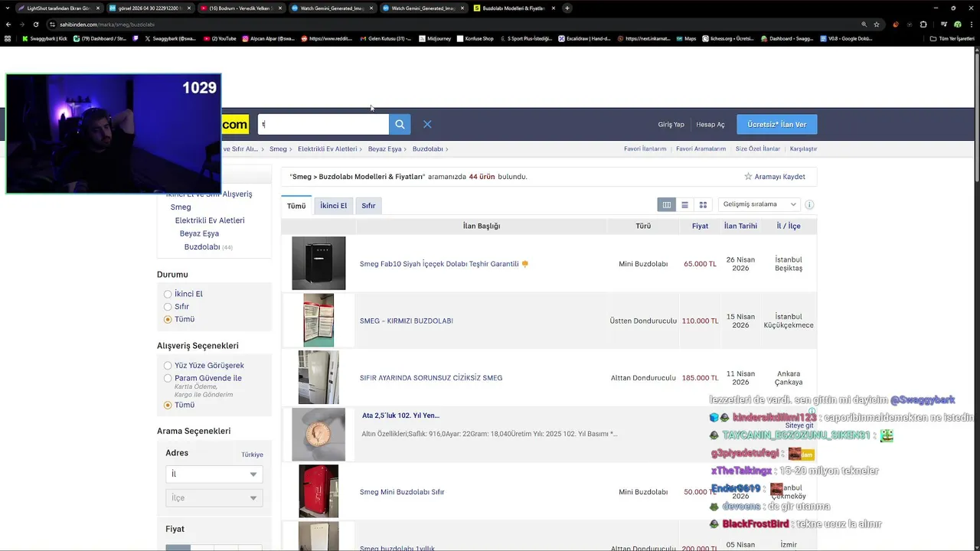Select the Tümü radio under Durumu

[x=168, y=319]
